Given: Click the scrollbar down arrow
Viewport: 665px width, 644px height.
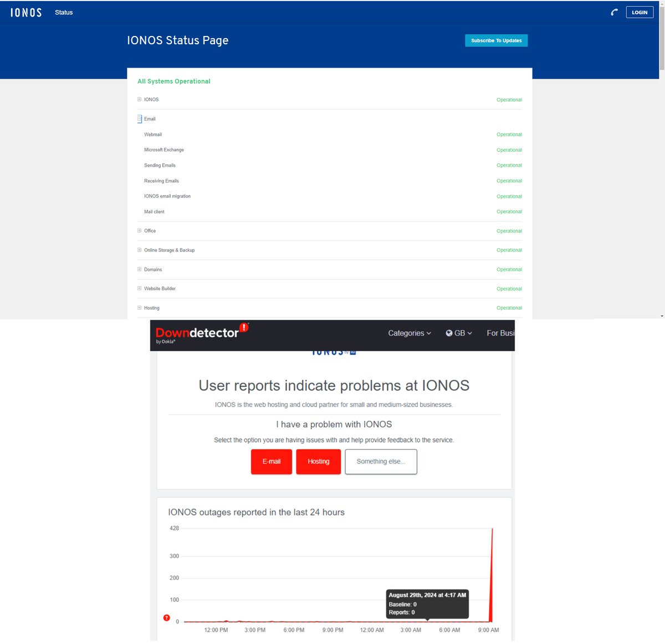Looking at the screenshot, I should 662,316.
